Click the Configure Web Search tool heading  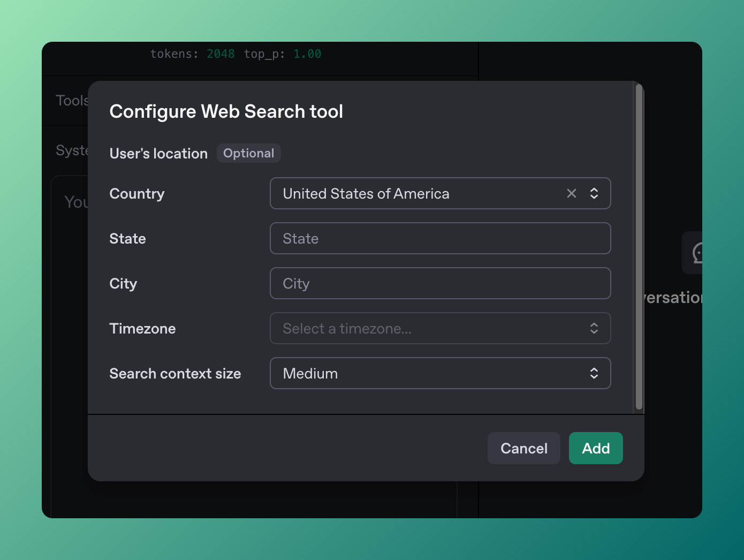pos(226,111)
